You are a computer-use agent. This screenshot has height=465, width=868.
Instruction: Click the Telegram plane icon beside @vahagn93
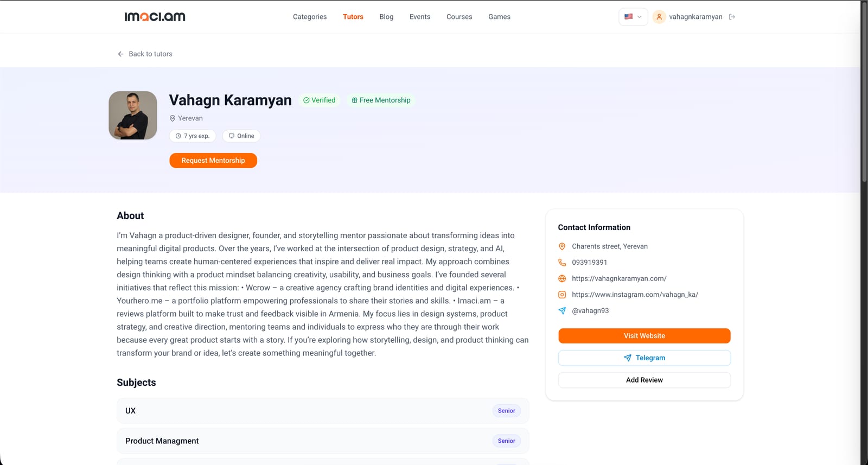[x=562, y=311]
